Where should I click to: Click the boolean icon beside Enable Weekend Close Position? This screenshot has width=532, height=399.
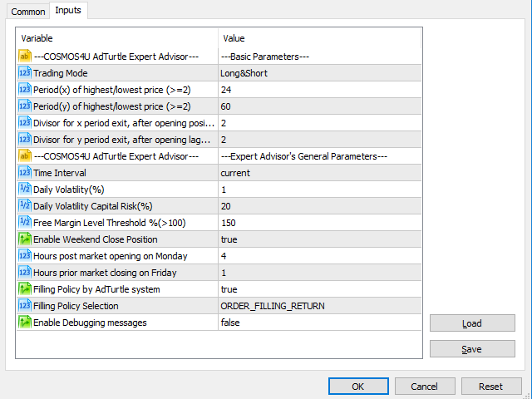pos(25,239)
